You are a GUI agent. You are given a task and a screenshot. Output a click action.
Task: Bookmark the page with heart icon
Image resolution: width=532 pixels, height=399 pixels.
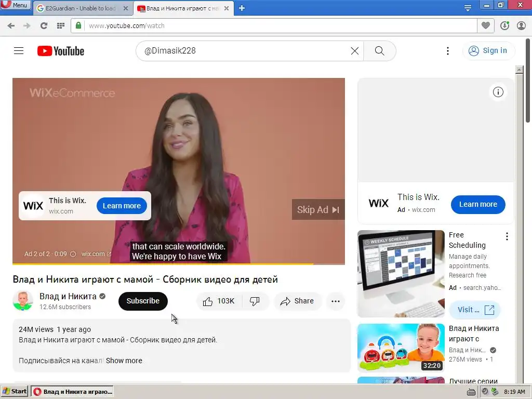point(486,25)
